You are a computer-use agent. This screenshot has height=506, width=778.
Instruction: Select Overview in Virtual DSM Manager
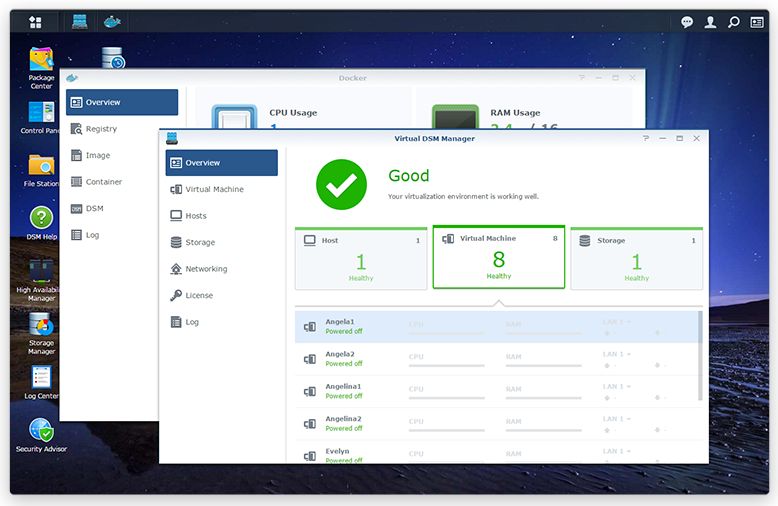[222, 163]
